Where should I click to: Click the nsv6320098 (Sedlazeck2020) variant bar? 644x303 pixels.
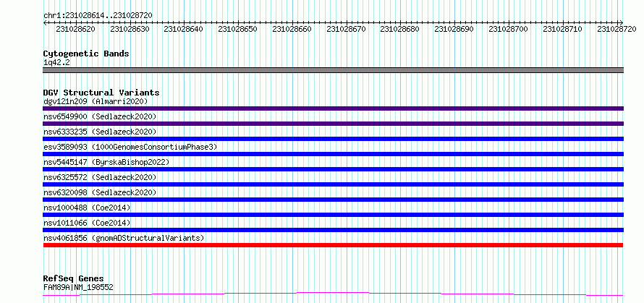click(x=333, y=200)
